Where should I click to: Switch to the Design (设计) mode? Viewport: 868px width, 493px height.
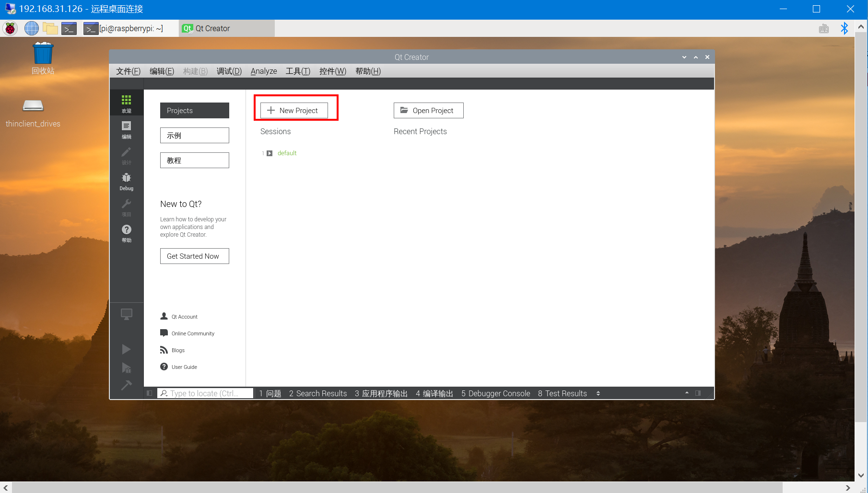(x=126, y=155)
